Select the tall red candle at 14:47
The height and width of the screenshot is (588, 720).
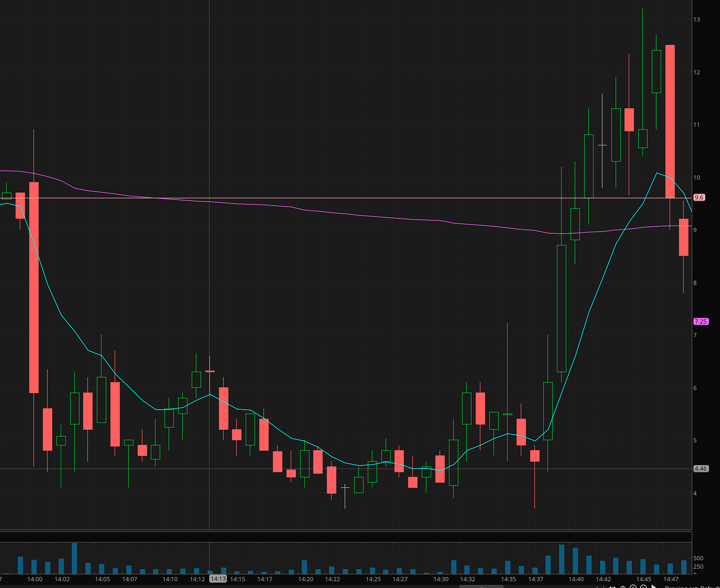pyautogui.click(x=670, y=122)
